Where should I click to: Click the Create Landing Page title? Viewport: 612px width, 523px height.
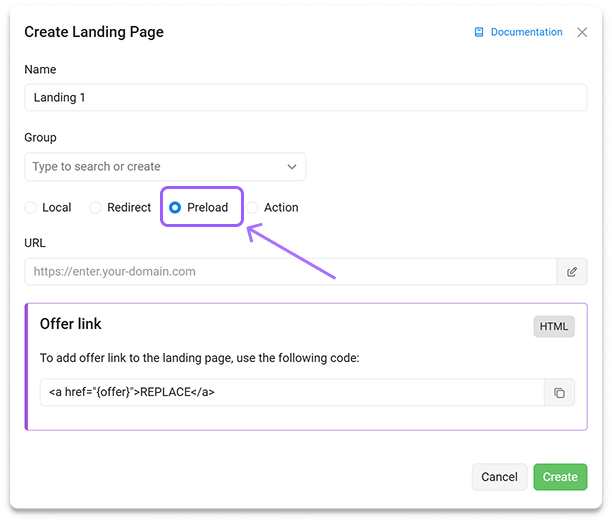[94, 32]
